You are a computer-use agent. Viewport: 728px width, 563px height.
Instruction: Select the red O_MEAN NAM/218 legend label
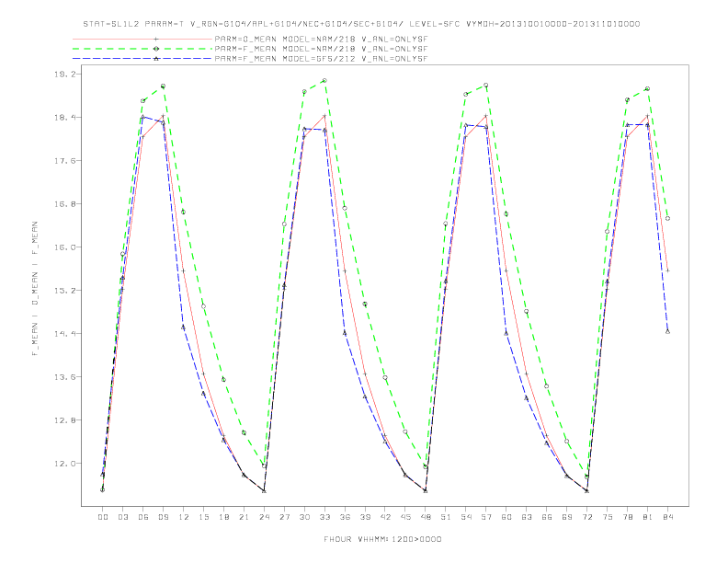pyautogui.click(x=321, y=40)
